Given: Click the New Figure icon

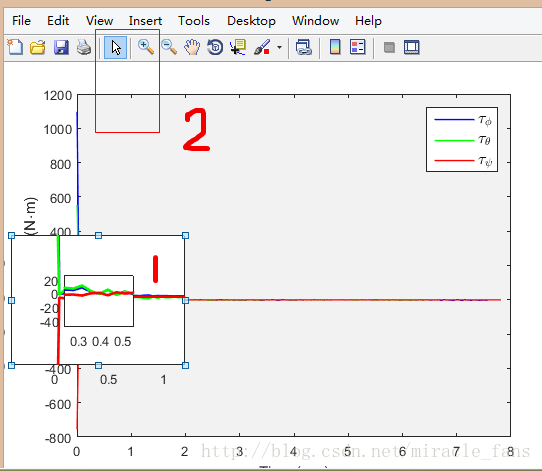Looking at the screenshot, I should 15,47.
